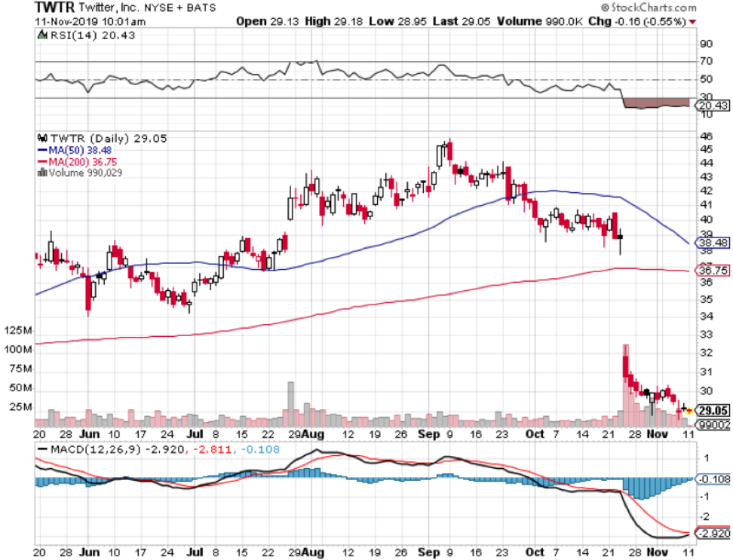Click the yellow highlighted latest candle
The width and height of the screenshot is (733, 560).
coord(689,411)
